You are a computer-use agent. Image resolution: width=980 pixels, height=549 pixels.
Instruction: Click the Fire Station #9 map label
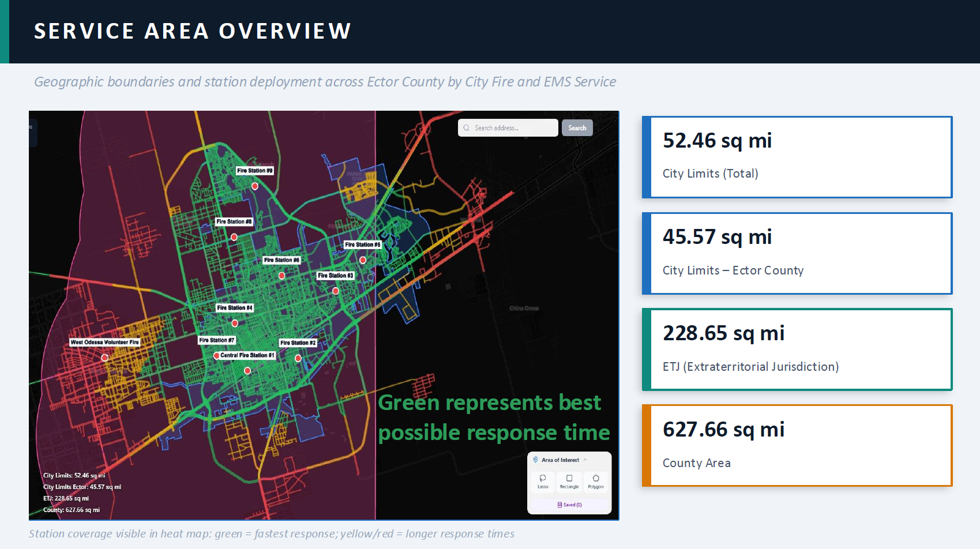click(x=255, y=171)
